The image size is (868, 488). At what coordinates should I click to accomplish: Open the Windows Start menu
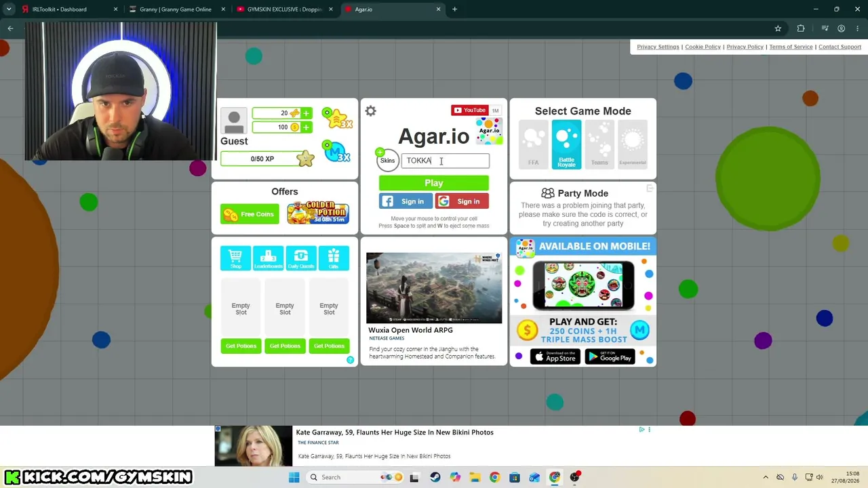pos(294,477)
